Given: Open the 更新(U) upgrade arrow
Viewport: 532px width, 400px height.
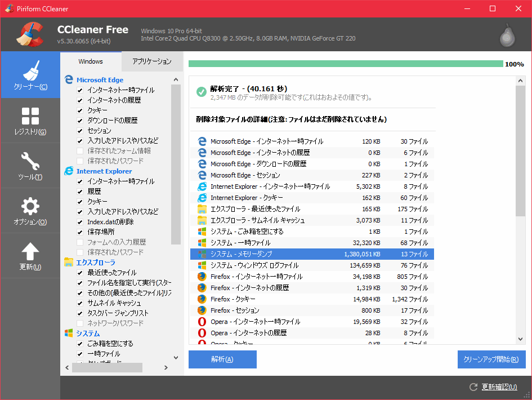Looking at the screenshot, I should (30, 256).
